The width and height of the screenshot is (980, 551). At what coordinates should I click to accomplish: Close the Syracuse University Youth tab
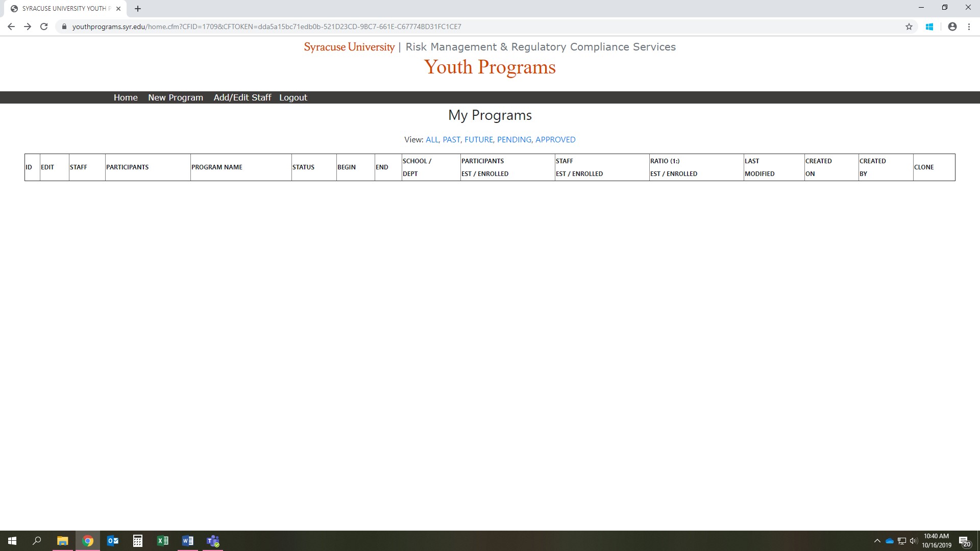(118, 9)
